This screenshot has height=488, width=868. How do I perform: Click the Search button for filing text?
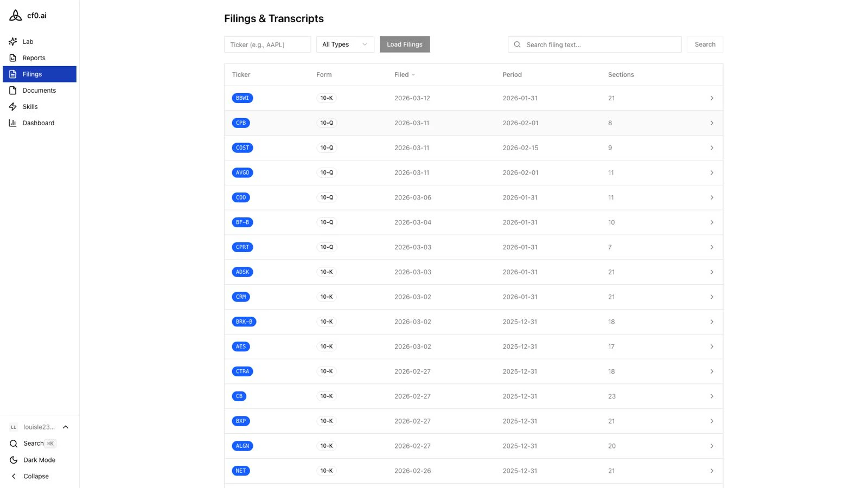(x=705, y=44)
